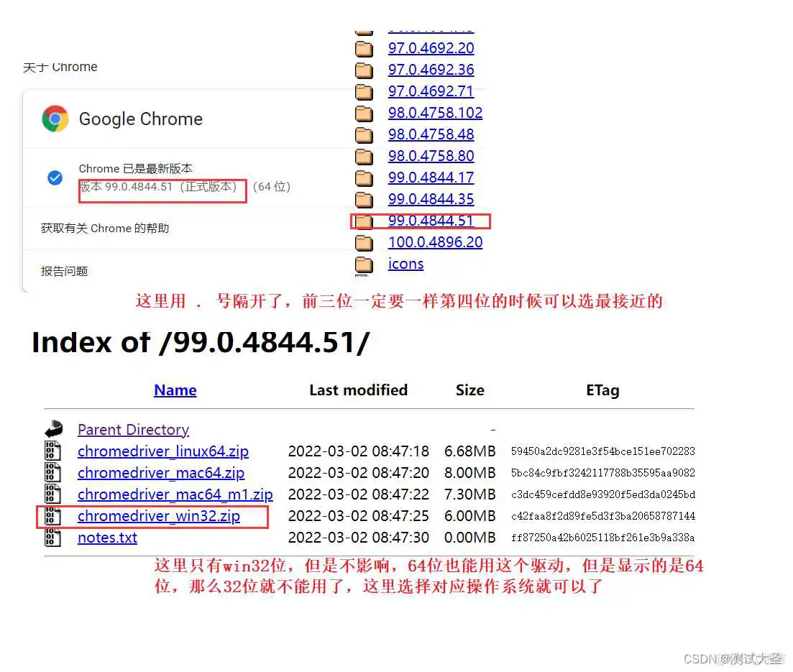Click the file icon beside chromedriver_win32.zip
The image size is (793, 672).
tap(53, 516)
